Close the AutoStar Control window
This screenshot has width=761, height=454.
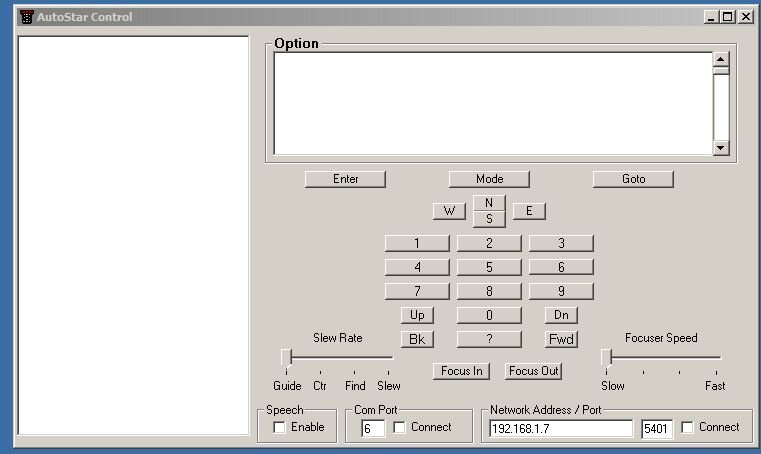[x=745, y=17]
